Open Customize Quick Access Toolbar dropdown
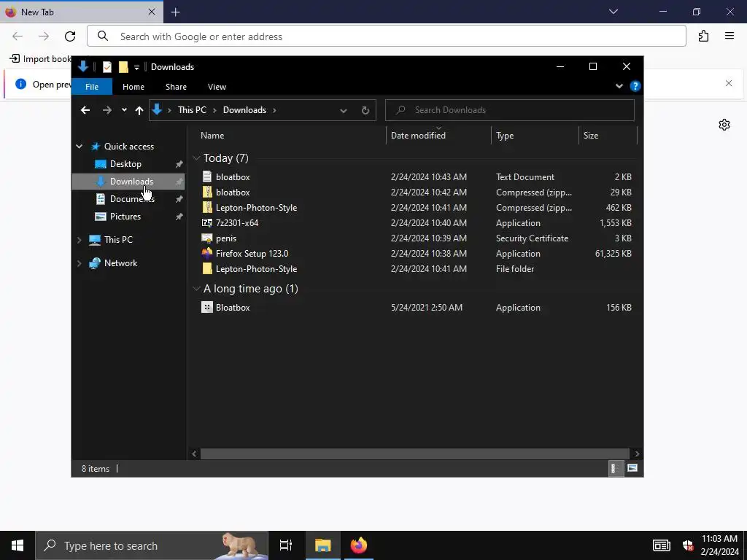The height and width of the screenshot is (560, 747). coord(136,67)
